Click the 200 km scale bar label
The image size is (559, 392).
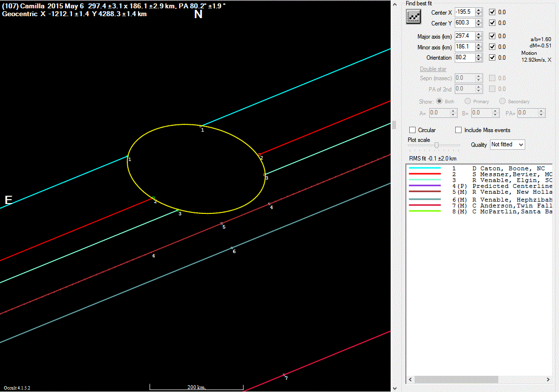point(196,387)
